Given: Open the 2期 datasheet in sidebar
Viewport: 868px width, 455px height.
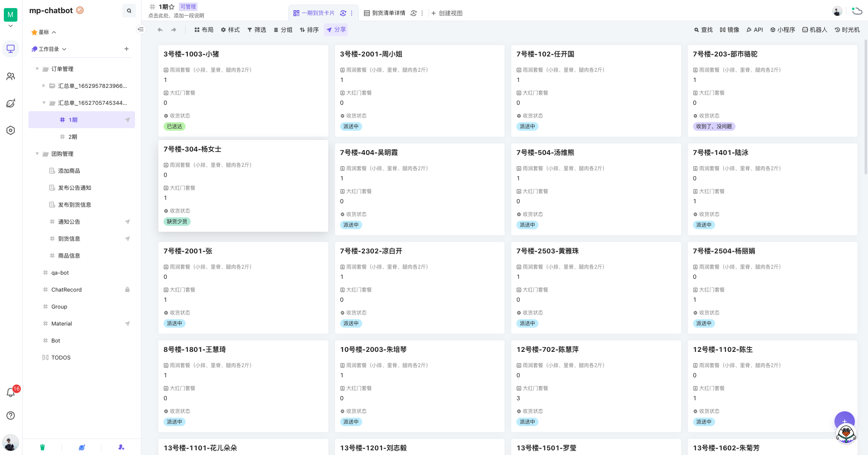Looking at the screenshot, I should [73, 137].
